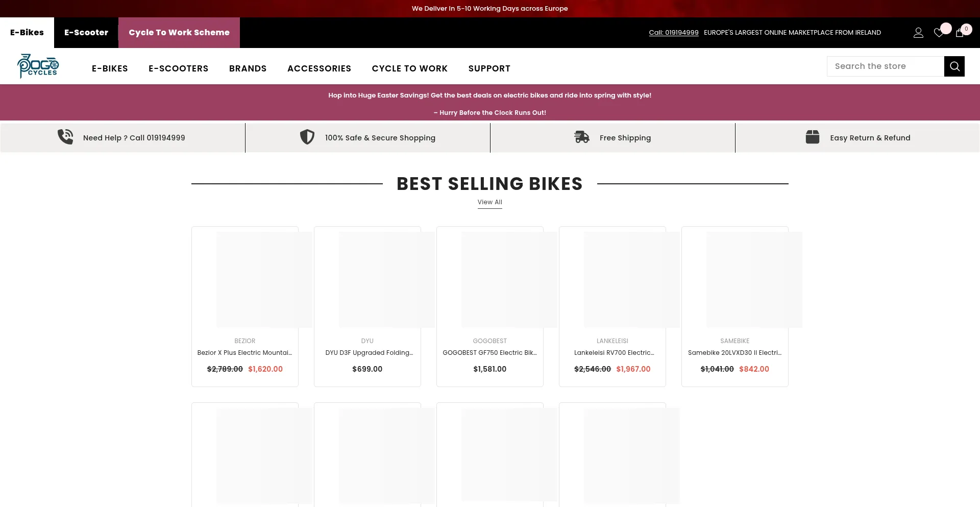Click Europe's Largest Online Marketplace text

pos(792,33)
